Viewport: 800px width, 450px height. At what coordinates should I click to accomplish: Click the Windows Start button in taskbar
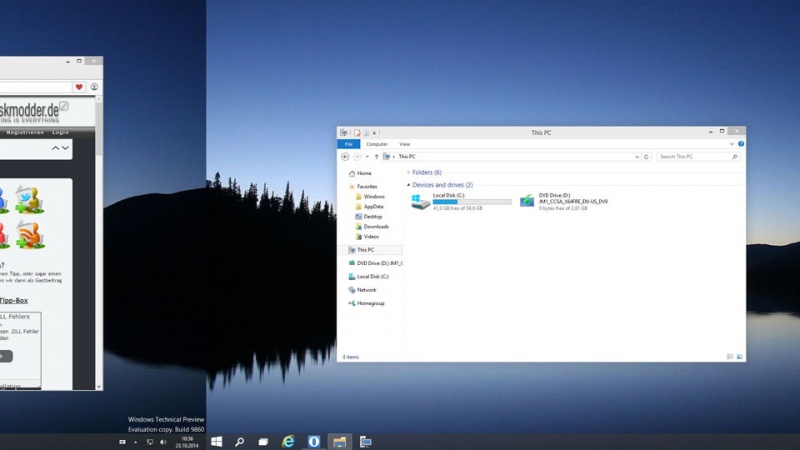(214, 441)
